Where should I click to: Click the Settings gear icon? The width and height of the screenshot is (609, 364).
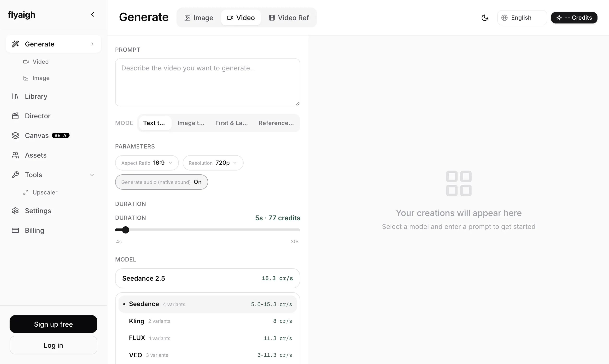click(x=15, y=211)
